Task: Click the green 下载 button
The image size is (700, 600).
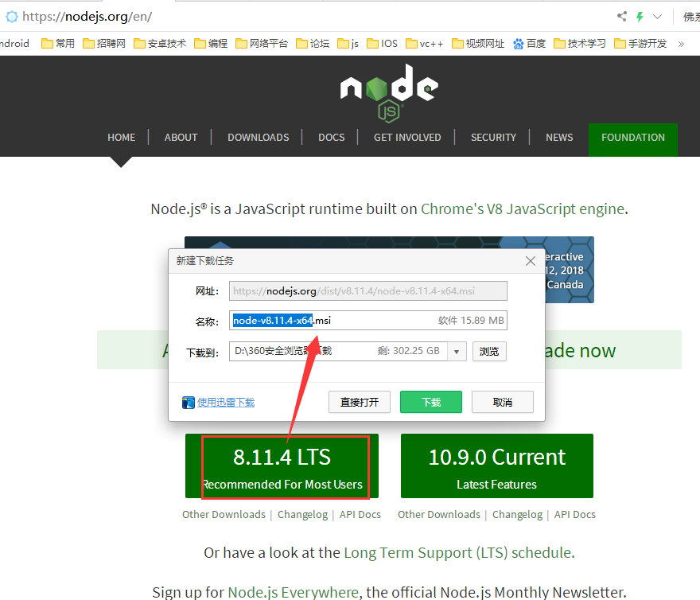Action: pyautogui.click(x=431, y=402)
